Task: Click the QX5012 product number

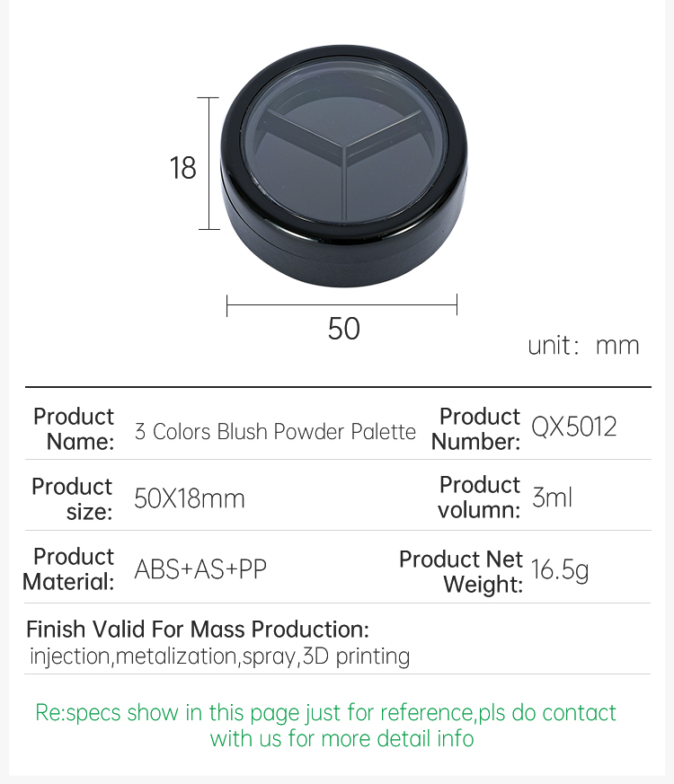Action: pos(574,427)
